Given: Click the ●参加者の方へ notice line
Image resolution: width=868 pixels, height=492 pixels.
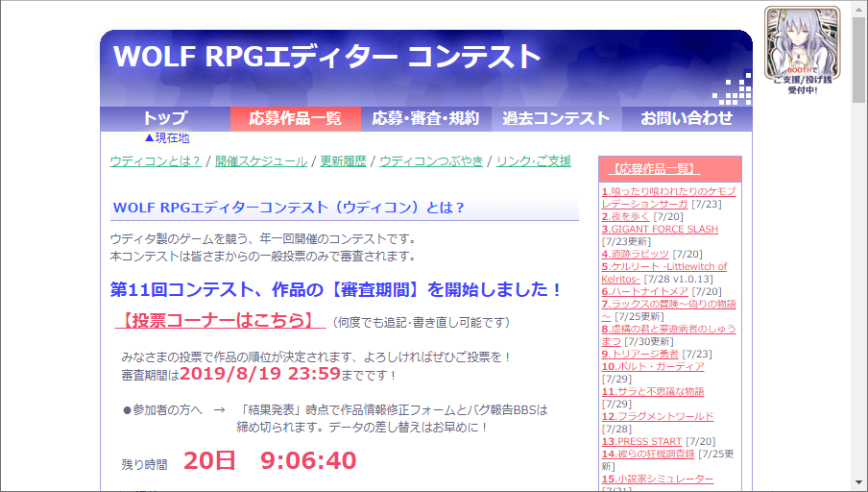Looking at the screenshot, I should coord(335,410).
